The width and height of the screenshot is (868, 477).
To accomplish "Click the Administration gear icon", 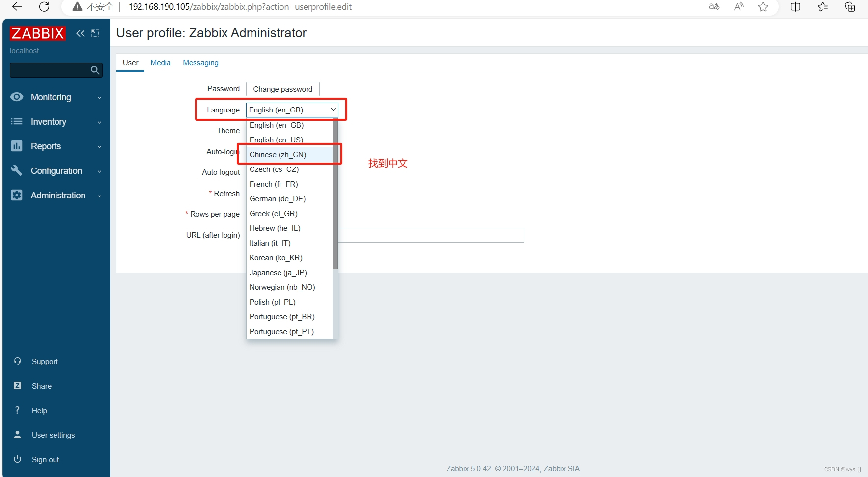I will [17, 195].
